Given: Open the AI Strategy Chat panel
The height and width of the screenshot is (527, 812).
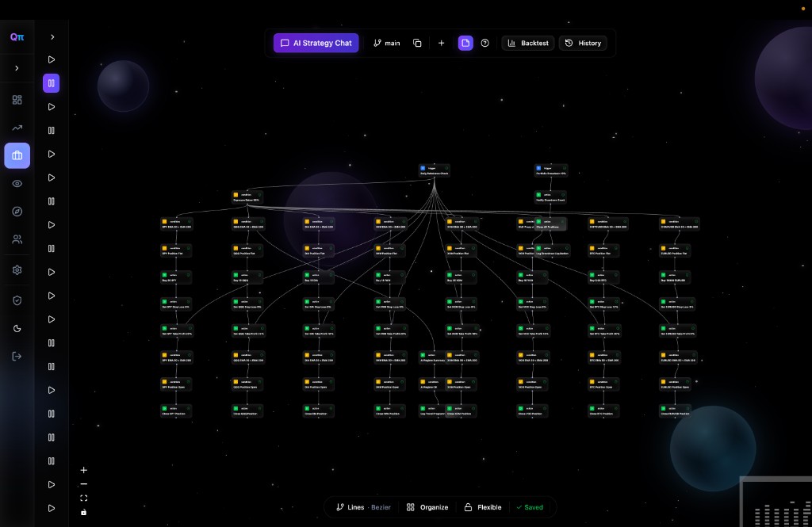Looking at the screenshot, I should (316, 43).
